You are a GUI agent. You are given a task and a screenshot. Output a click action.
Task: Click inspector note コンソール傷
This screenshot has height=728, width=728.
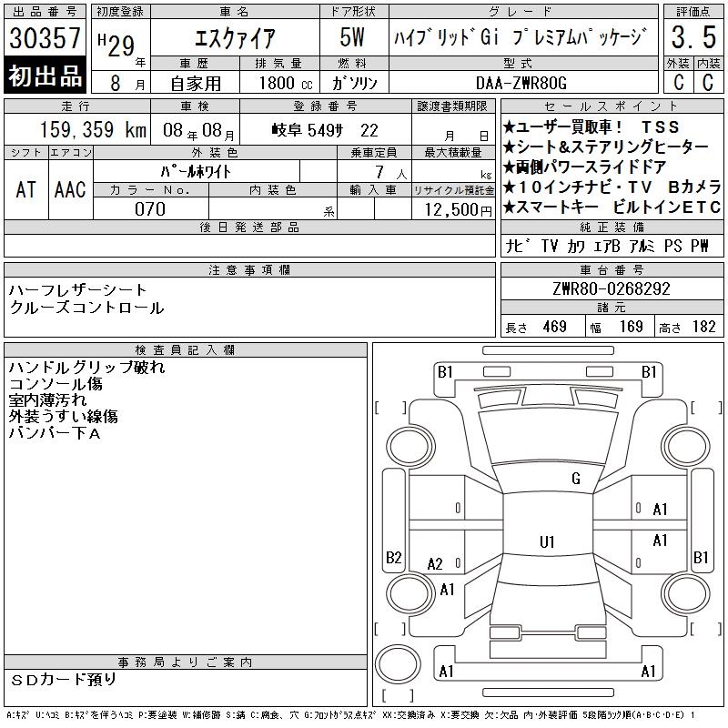56,384
